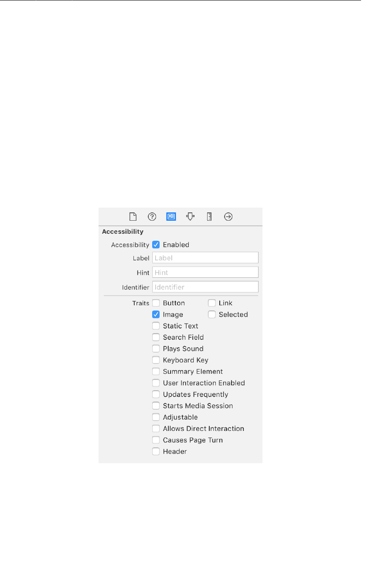Enable the Selected trait checkbox
Viewport: 392px width, 584px height.
click(x=212, y=314)
